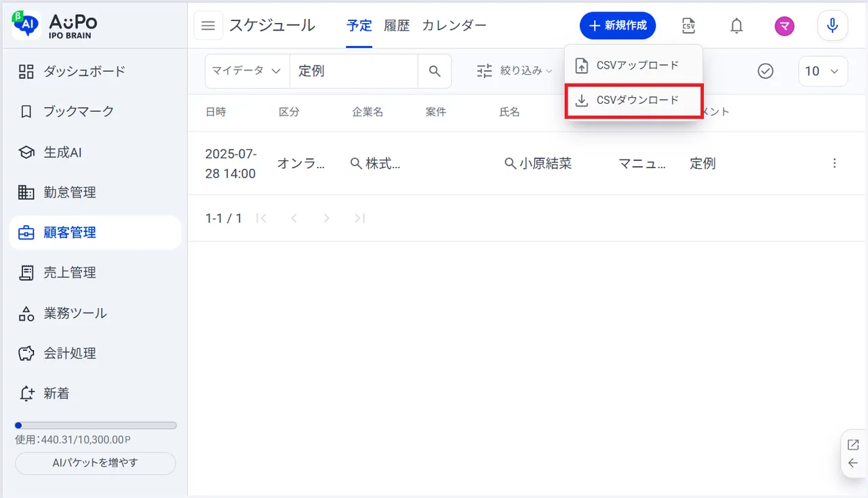Open the hamburger menu button
The height and width of the screenshot is (498, 868).
(x=208, y=26)
